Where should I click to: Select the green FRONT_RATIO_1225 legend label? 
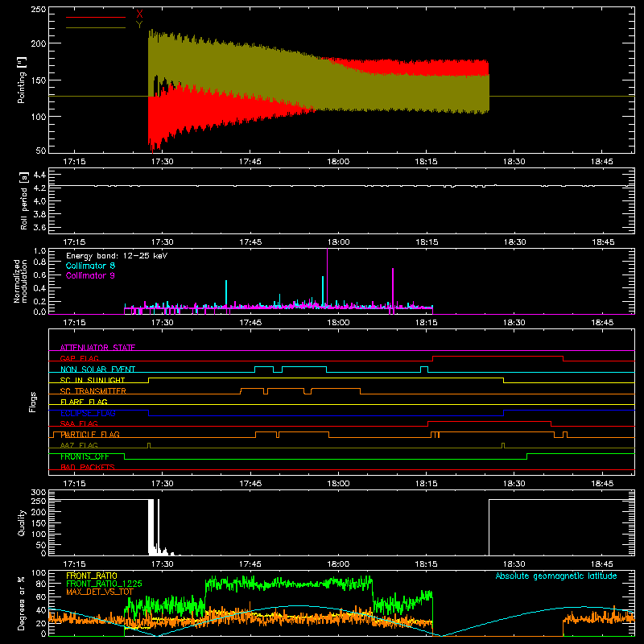(x=104, y=584)
